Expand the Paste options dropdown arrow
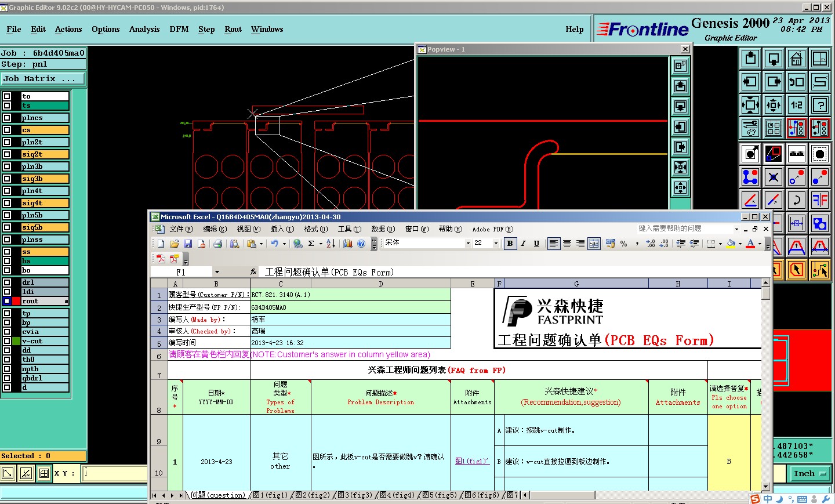 tap(261, 244)
